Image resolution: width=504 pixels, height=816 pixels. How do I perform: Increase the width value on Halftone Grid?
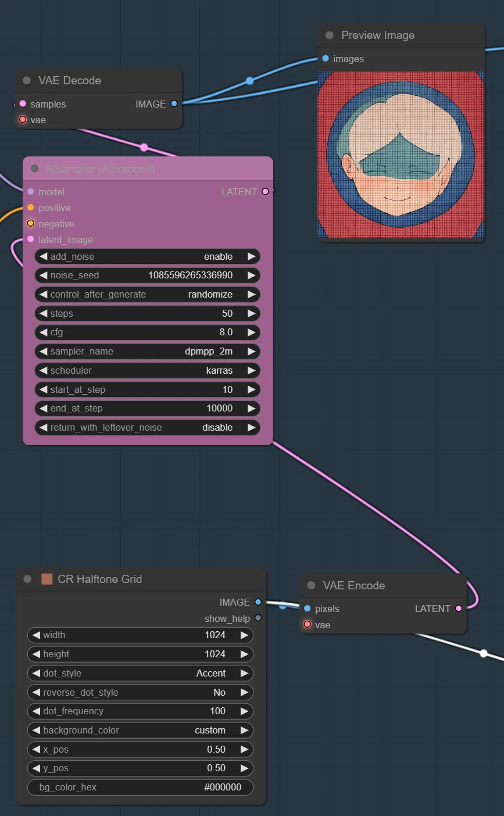(244, 635)
